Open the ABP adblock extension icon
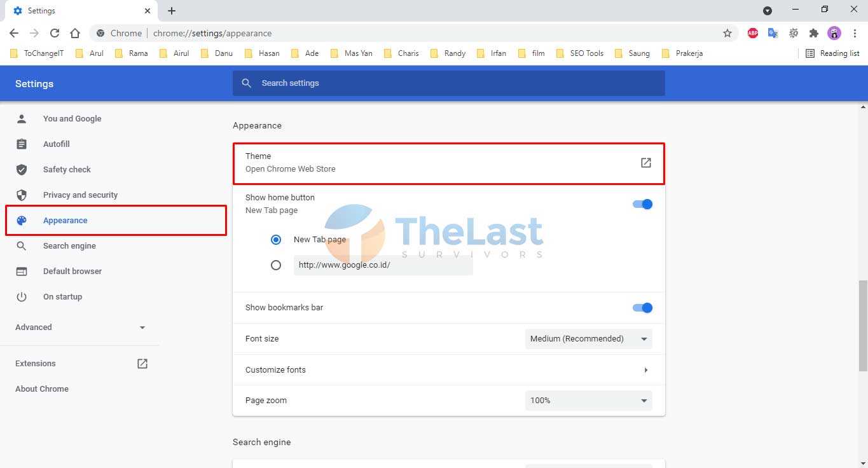Image resolution: width=868 pixels, height=468 pixels. (753, 33)
